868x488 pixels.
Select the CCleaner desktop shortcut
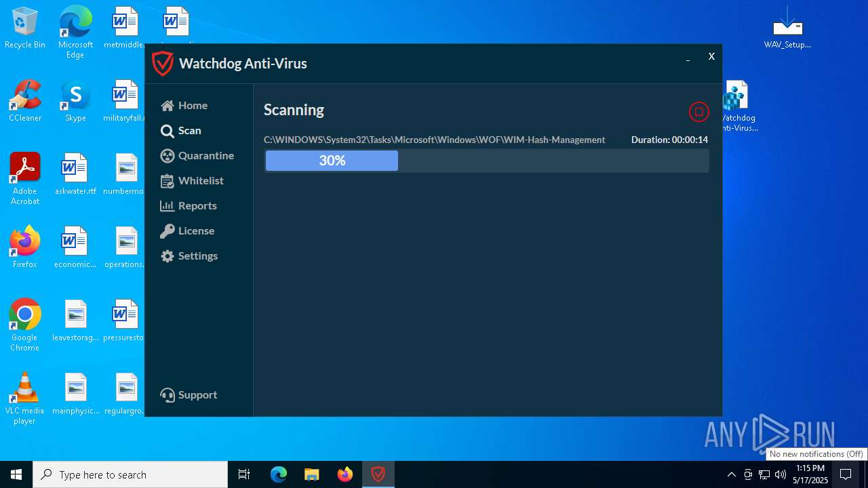pos(25,101)
